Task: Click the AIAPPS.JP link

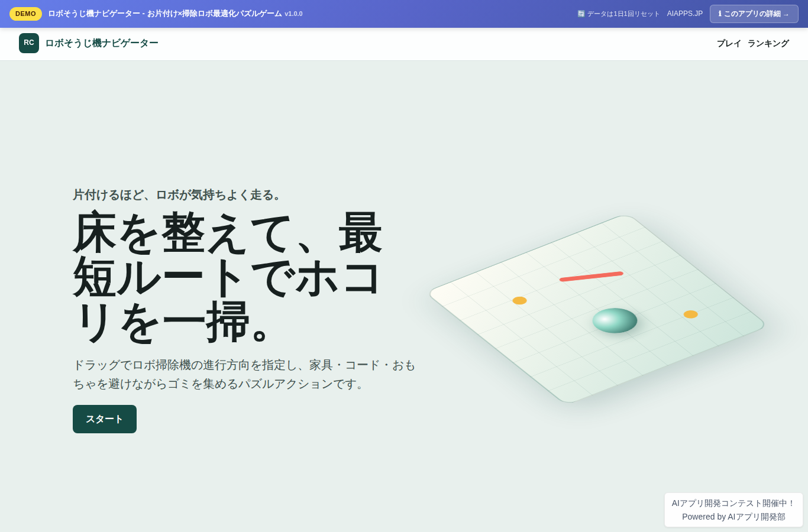Action: coord(685,14)
